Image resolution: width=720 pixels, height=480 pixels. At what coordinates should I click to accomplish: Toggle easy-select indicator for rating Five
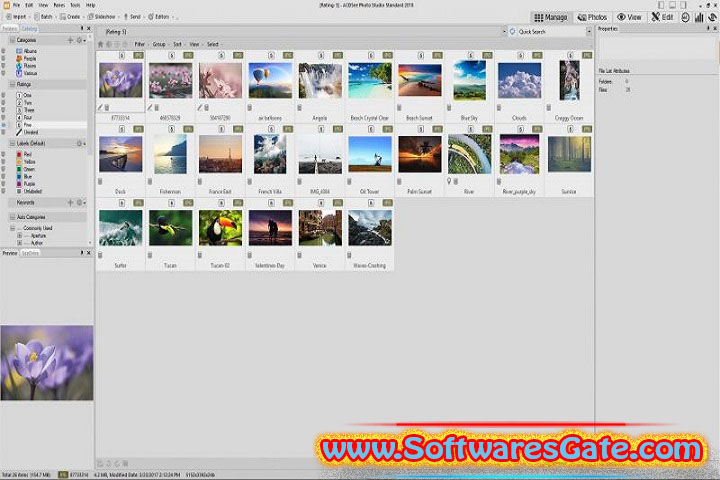(x=4, y=124)
